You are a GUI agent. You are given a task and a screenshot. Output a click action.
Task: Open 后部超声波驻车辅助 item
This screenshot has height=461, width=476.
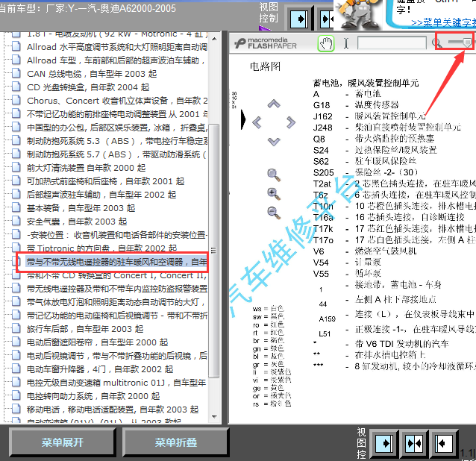point(101,195)
